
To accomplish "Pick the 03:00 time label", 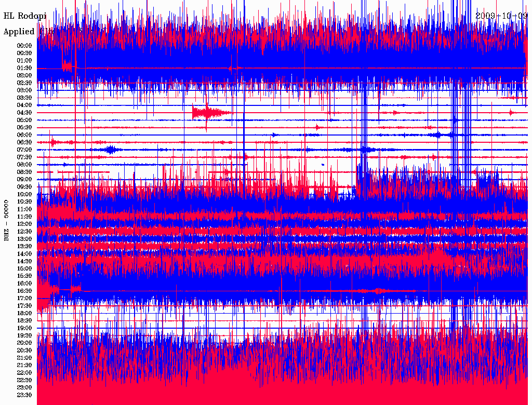I will point(24,90).
